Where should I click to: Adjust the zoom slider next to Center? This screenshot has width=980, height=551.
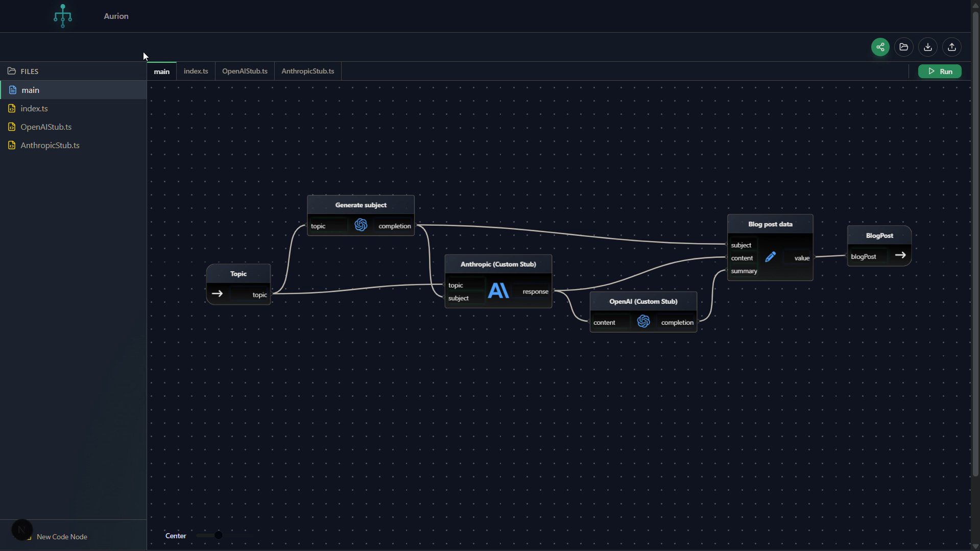(218, 535)
